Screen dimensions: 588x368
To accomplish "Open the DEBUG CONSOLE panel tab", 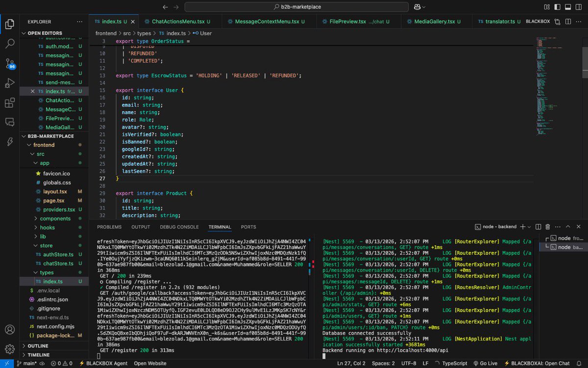I will [179, 227].
